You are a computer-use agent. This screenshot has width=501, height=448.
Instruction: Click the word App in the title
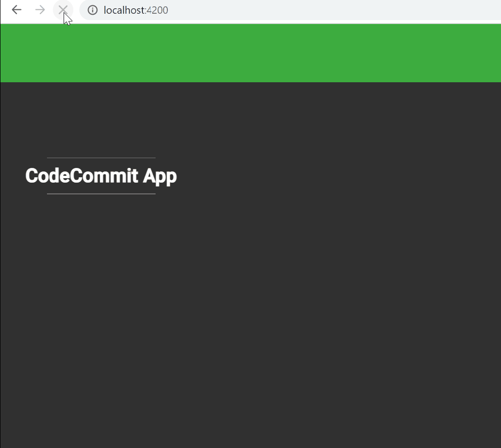point(160,176)
